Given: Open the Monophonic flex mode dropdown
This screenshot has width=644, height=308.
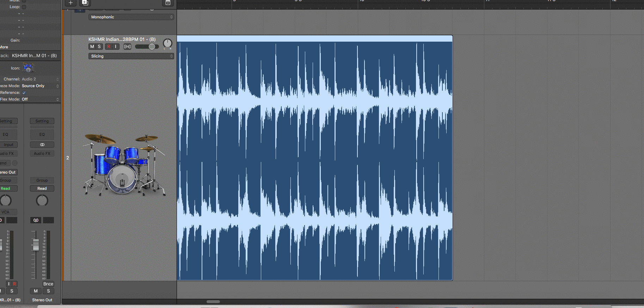Looking at the screenshot, I should 131,17.
